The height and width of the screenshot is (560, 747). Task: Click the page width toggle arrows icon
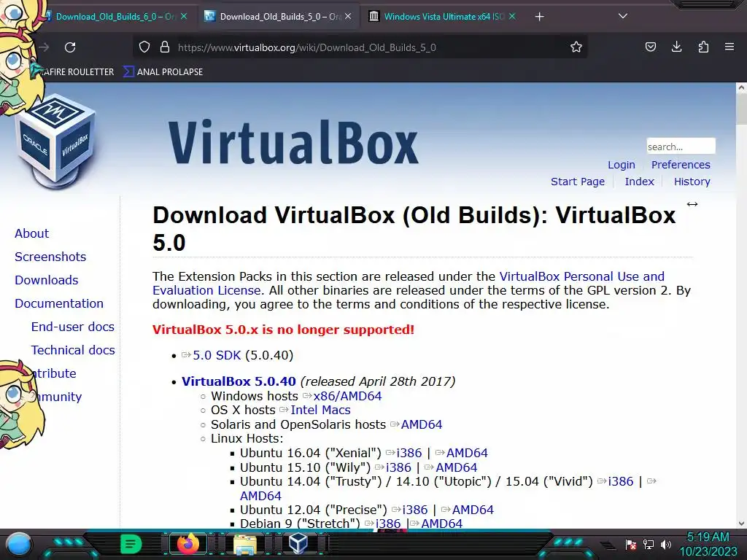pyautogui.click(x=692, y=204)
